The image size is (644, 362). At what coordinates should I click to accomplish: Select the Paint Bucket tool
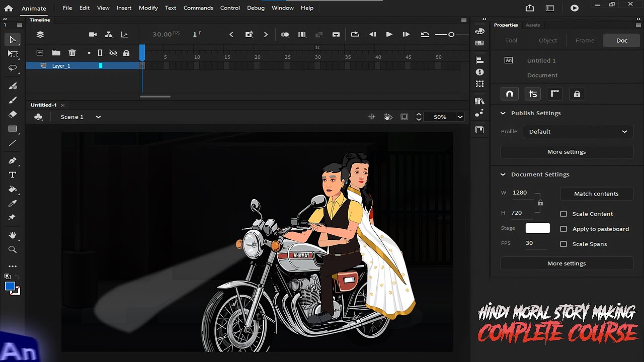point(13,190)
